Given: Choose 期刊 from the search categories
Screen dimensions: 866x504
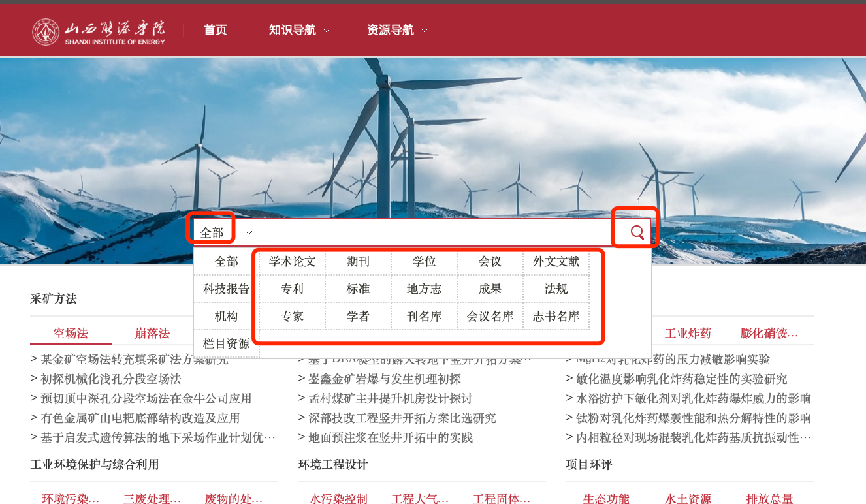Looking at the screenshot, I should (x=358, y=262).
